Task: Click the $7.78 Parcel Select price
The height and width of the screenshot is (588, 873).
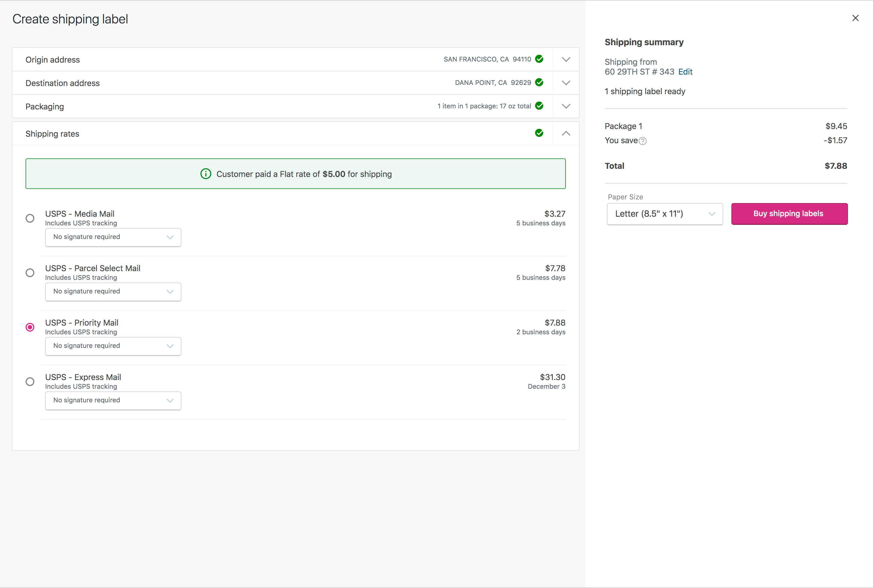Action: coord(555,268)
